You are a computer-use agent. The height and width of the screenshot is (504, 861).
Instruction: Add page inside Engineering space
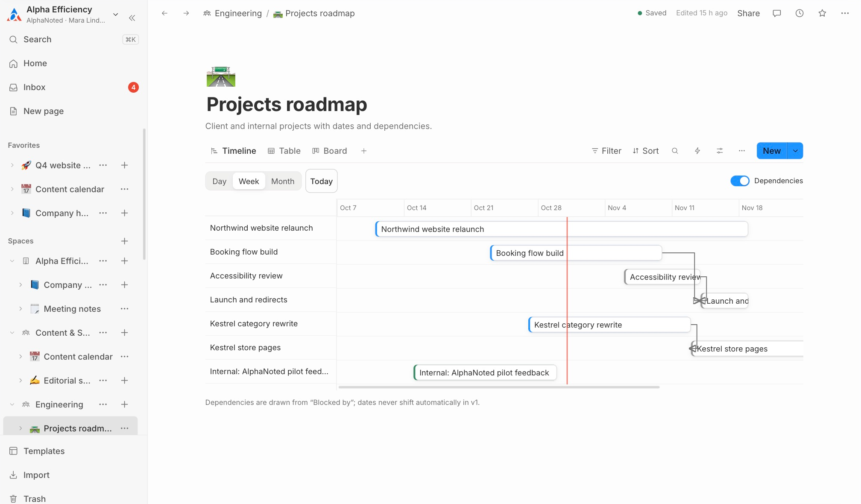coord(124,404)
